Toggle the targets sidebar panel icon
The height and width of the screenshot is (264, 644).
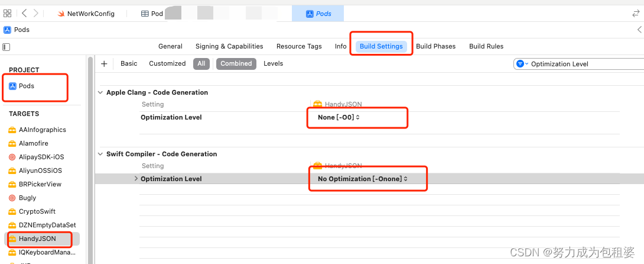pos(6,47)
